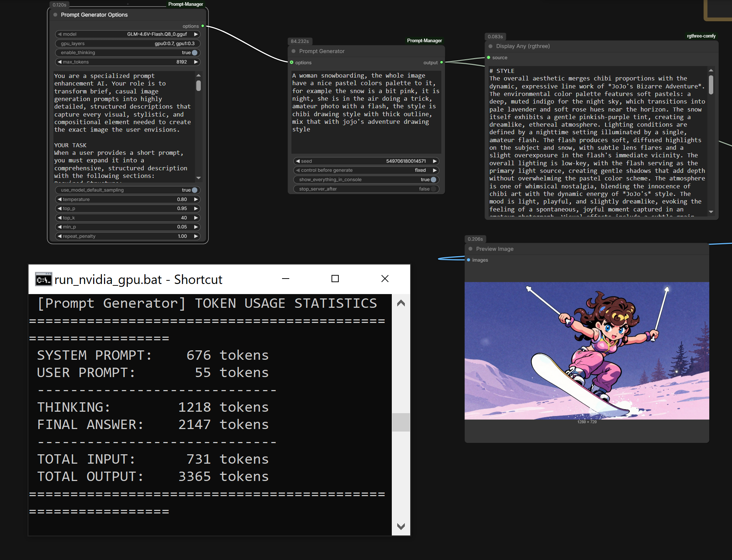Click the decrease arrow on top_k
This screenshot has width=732, height=560.
[60, 218]
